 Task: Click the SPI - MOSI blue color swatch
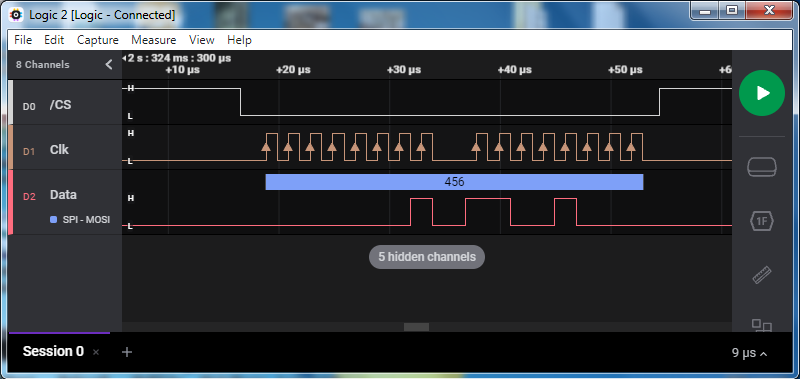[54, 220]
